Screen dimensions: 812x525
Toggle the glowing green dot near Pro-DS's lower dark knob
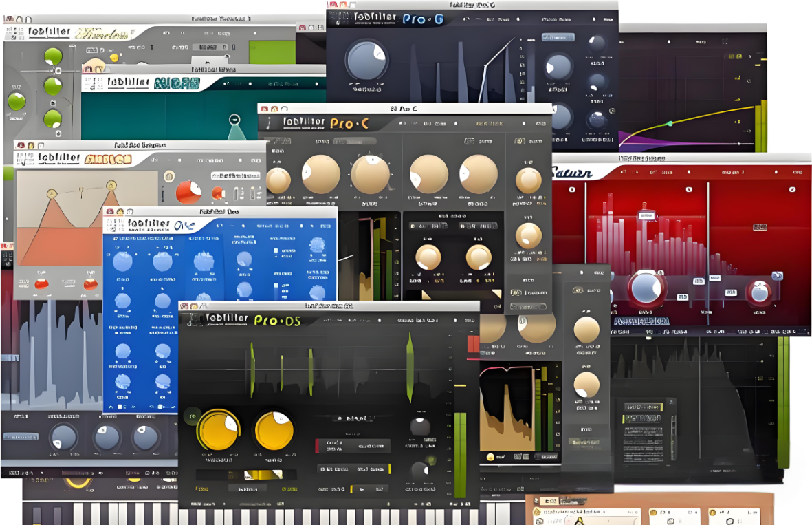coord(430,460)
